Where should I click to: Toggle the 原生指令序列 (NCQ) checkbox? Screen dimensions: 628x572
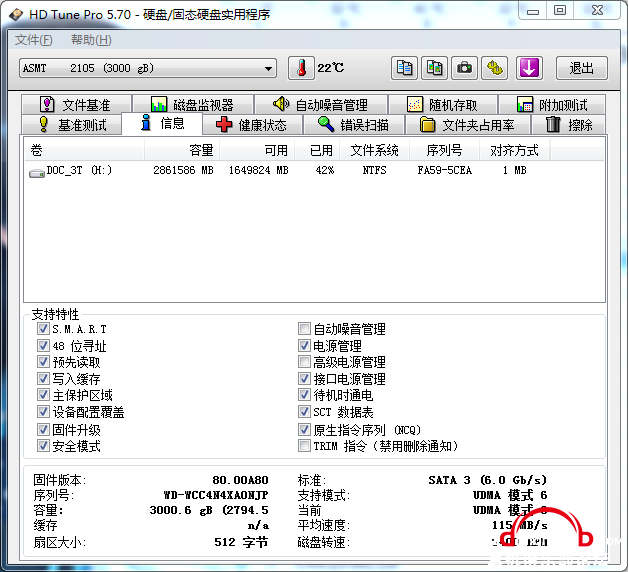(x=304, y=430)
